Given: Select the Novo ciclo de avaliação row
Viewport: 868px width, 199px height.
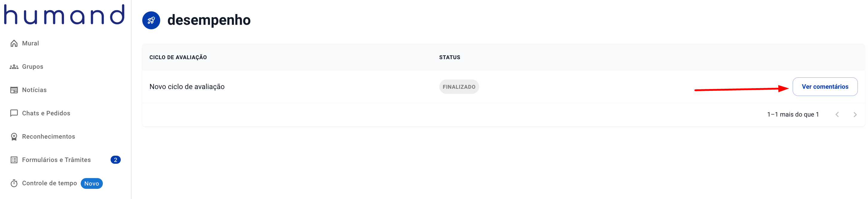Looking at the screenshot, I should click(187, 87).
